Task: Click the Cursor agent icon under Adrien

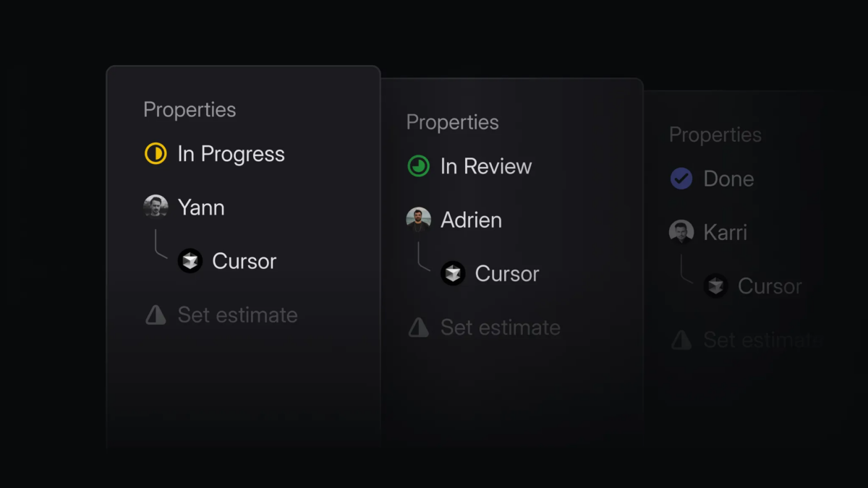Action: click(454, 273)
